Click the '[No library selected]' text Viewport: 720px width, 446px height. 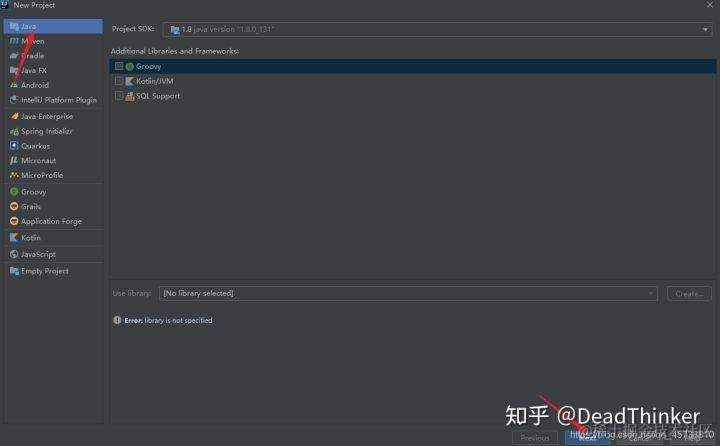coord(198,293)
